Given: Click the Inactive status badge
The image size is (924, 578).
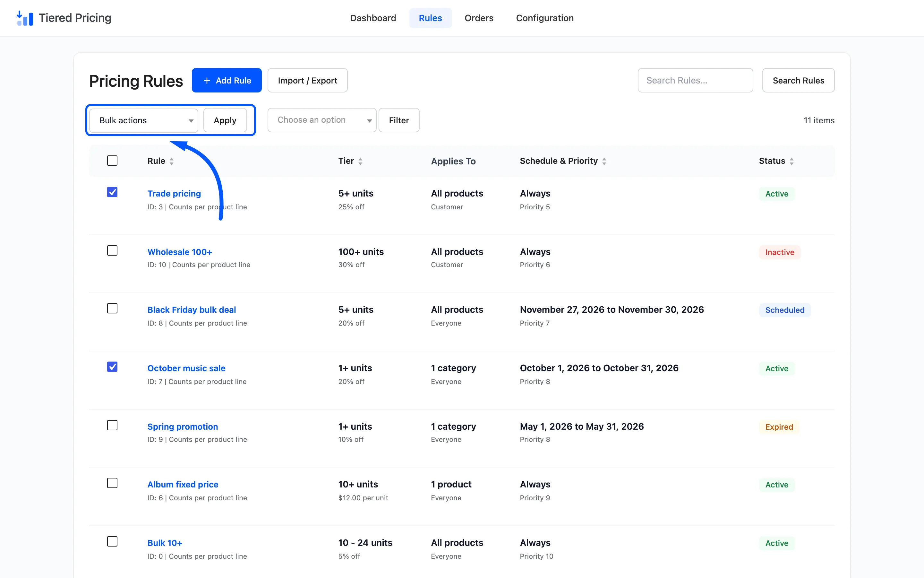Looking at the screenshot, I should [x=780, y=252].
